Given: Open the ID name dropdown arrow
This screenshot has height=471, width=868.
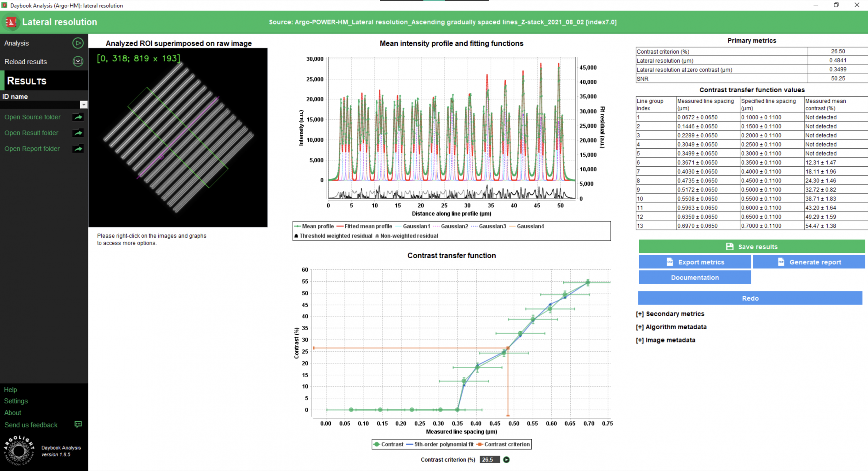Looking at the screenshot, I should pyautogui.click(x=83, y=105).
